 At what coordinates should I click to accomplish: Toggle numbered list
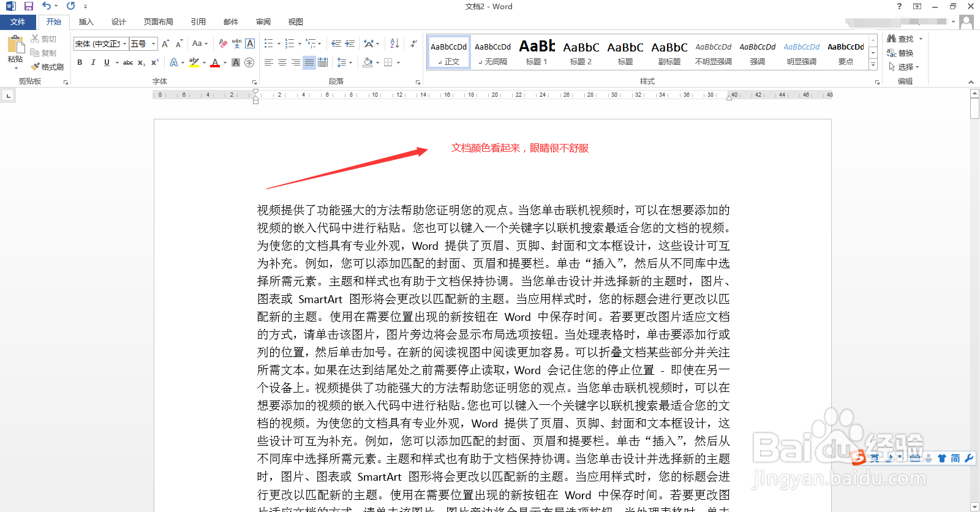point(289,43)
